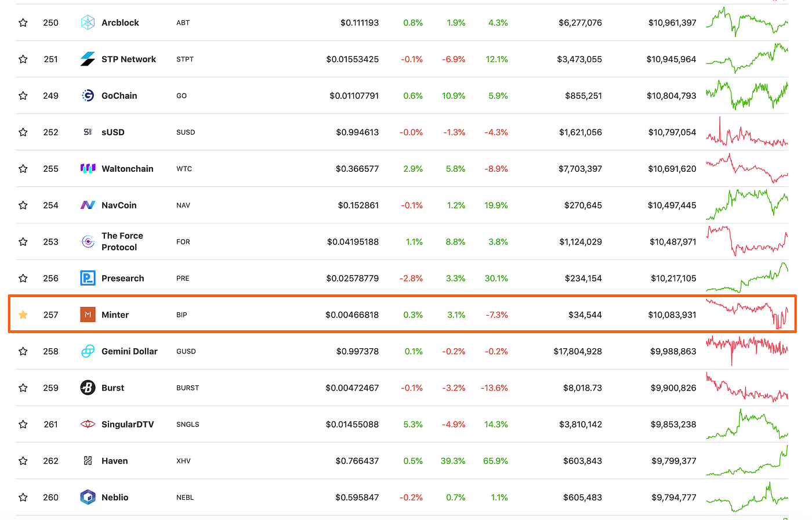
Task: Open the SingularDTV coin page
Action: 128,425
